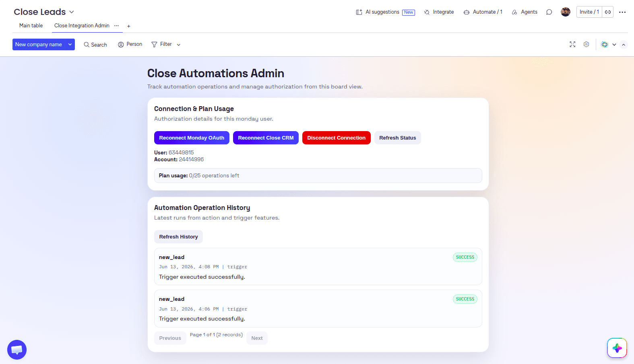Click New company name button
The width and height of the screenshot is (634, 364).
click(x=39, y=44)
